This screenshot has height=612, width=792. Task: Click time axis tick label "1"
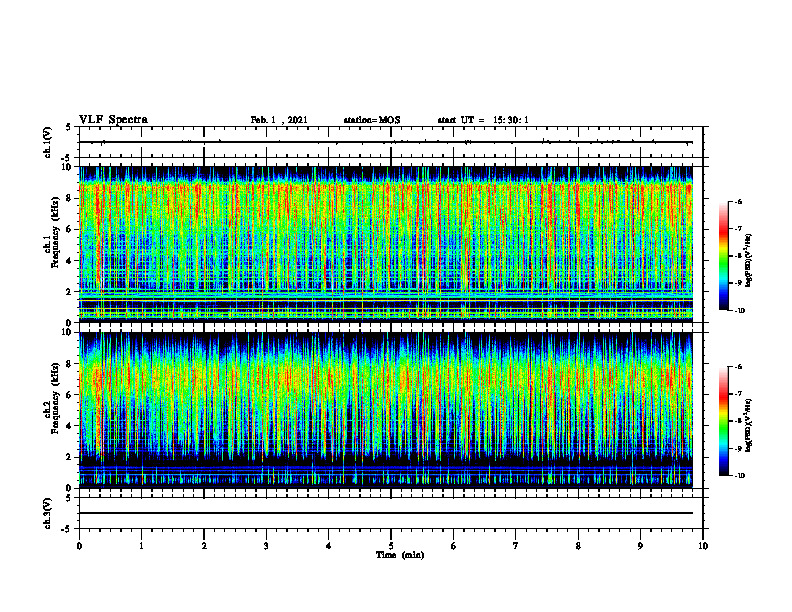coord(141,546)
